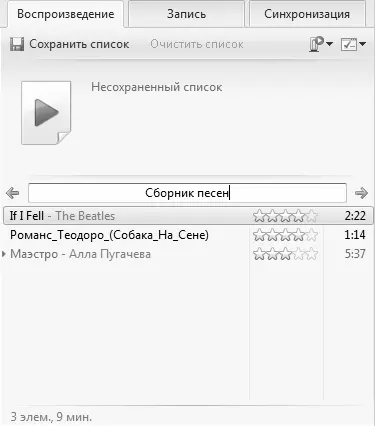Image resolution: width=375 pixels, height=426 pixels.
Task: Click the unsaved playlist play thumbnail
Action: (x=46, y=113)
